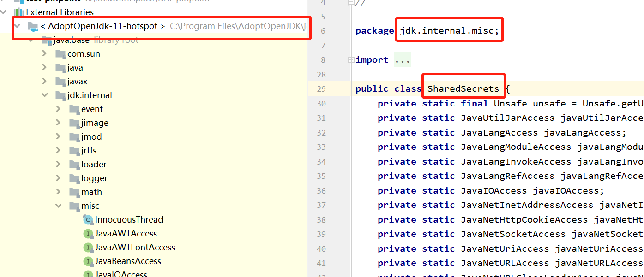Click the misc package folder icon
Viewport: 644px width, 277px height.
click(74, 206)
